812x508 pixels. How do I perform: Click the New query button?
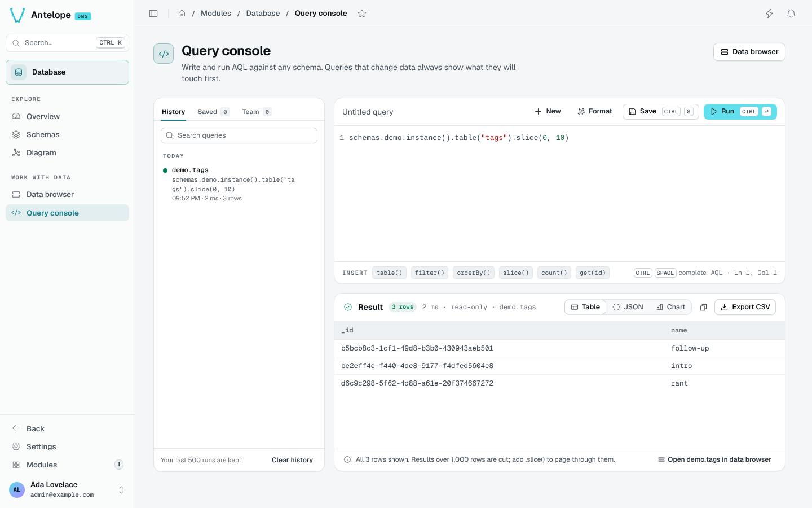point(548,111)
